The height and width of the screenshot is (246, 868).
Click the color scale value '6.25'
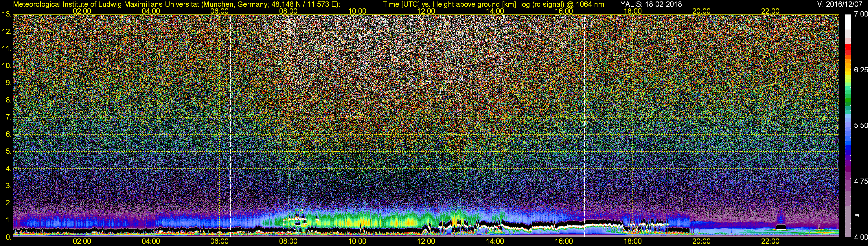(861, 70)
